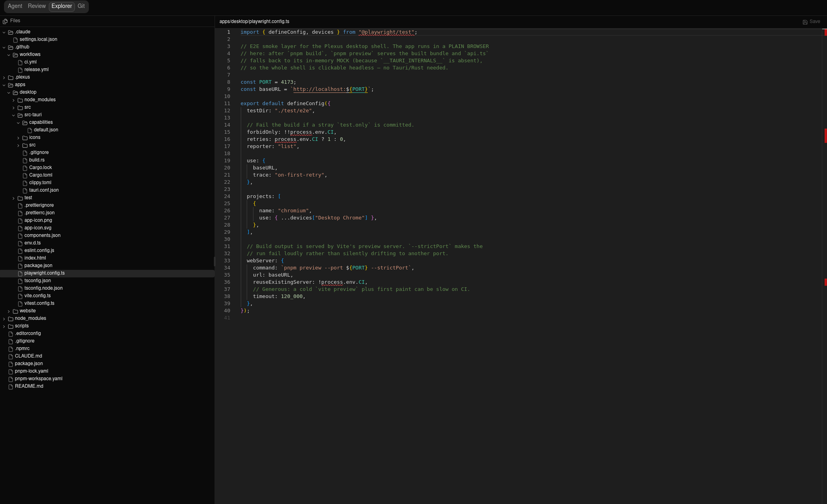Click the Cargo.lock file icon
827x504 pixels.
(25, 168)
